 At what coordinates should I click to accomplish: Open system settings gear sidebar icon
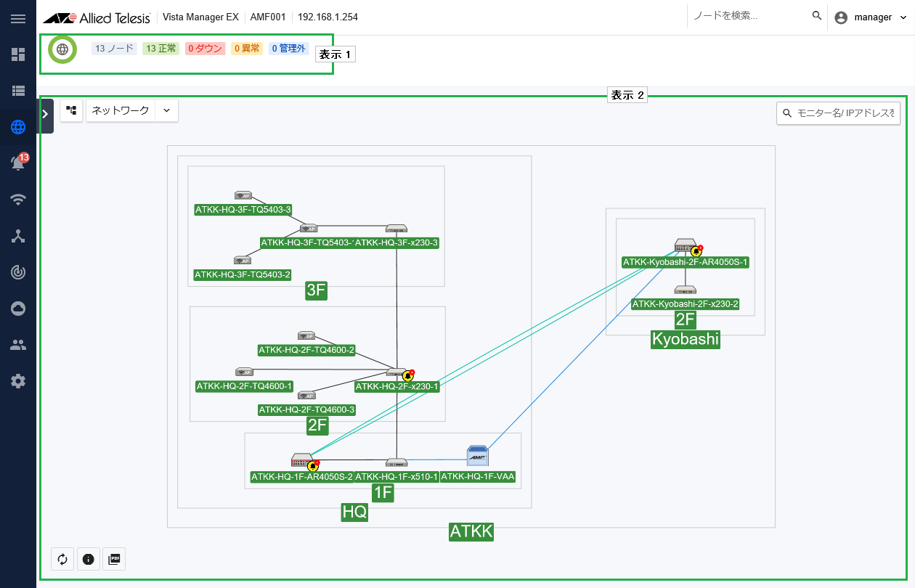click(18, 381)
